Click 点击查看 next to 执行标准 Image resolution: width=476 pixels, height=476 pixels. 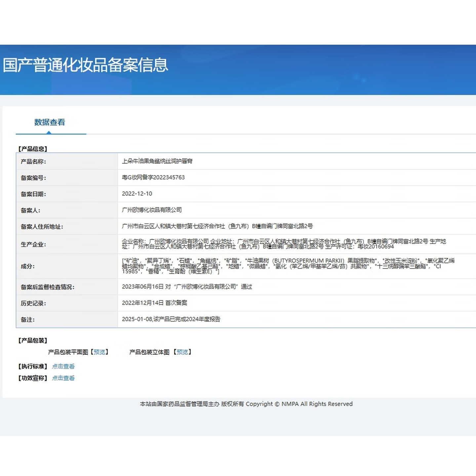(x=63, y=366)
